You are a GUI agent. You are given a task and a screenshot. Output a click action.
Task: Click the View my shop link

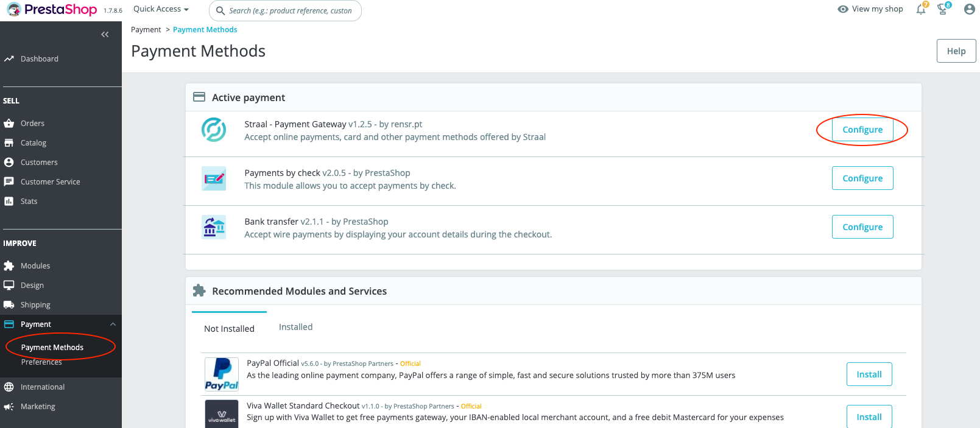pyautogui.click(x=877, y=9)
